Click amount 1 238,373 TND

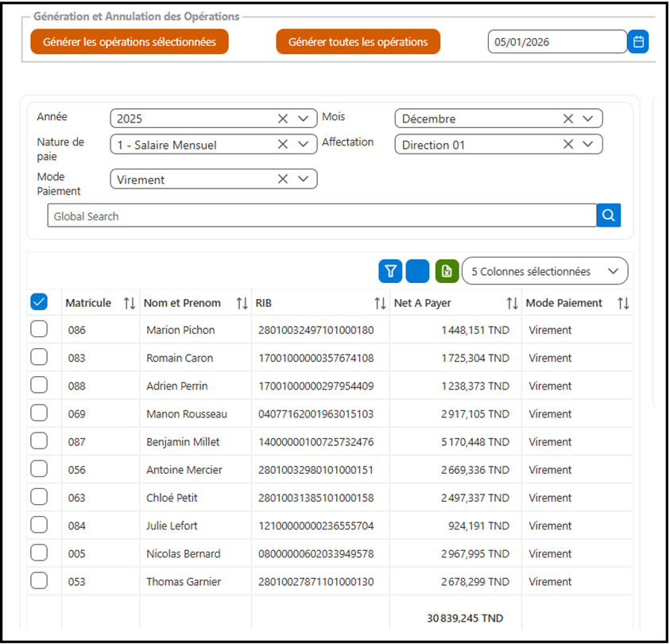(x=475, y=386)
